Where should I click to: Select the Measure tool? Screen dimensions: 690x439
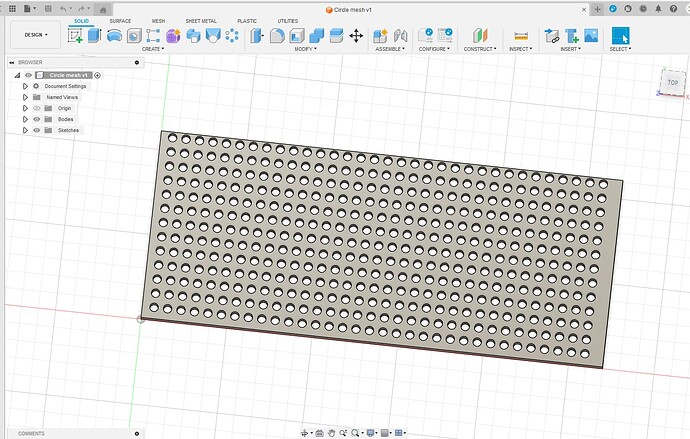pos(521,36)
